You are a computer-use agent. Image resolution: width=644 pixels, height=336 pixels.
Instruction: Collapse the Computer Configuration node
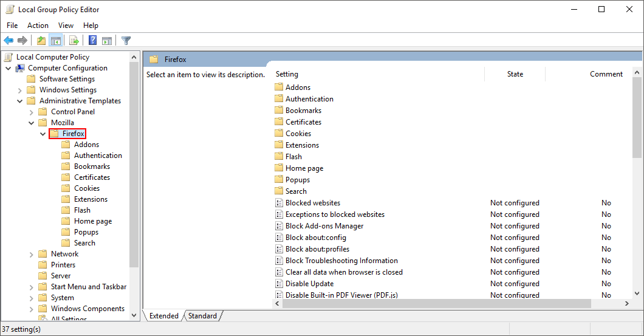(x=9, y=68)
